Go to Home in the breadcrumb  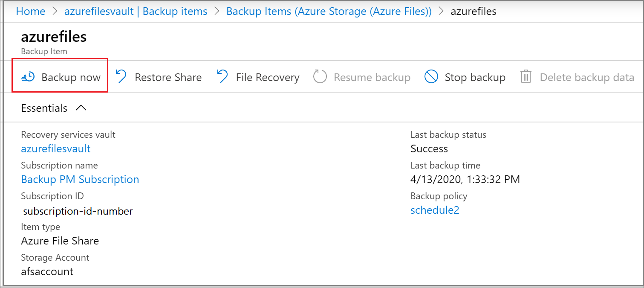click(31, 12)
